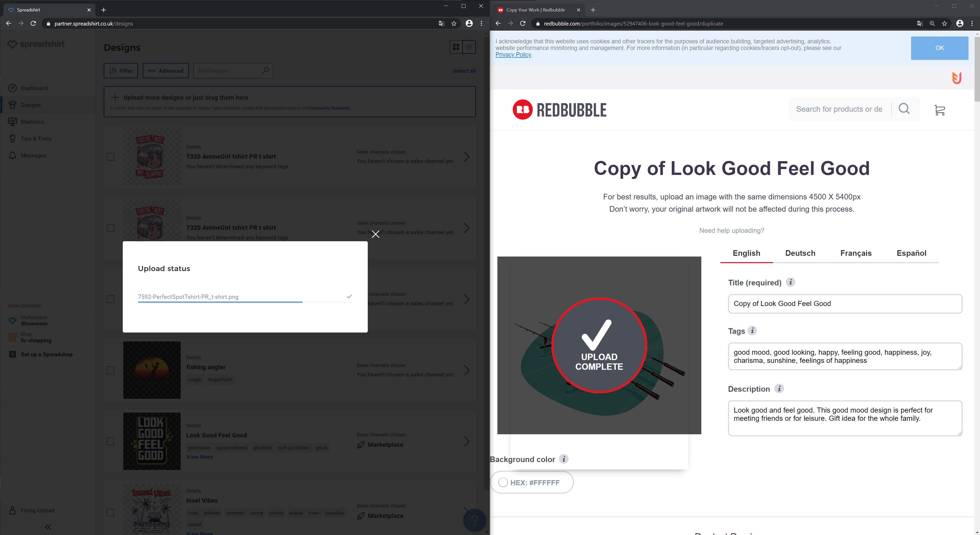Tick checkbox for fishing angler design
Screen dimensions: 980x535
pos(110,370)
